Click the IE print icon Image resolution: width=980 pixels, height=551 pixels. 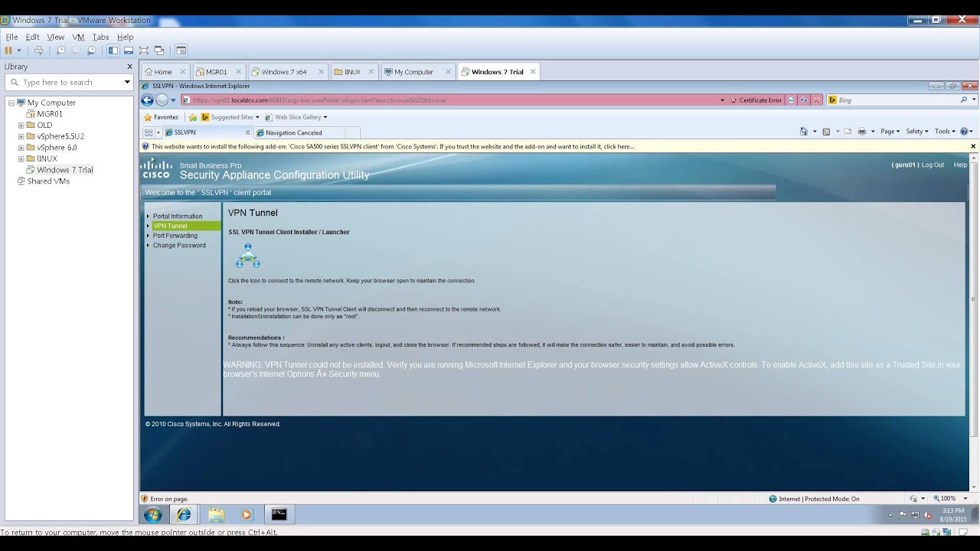pyautogui.click(x=862, y=132)
